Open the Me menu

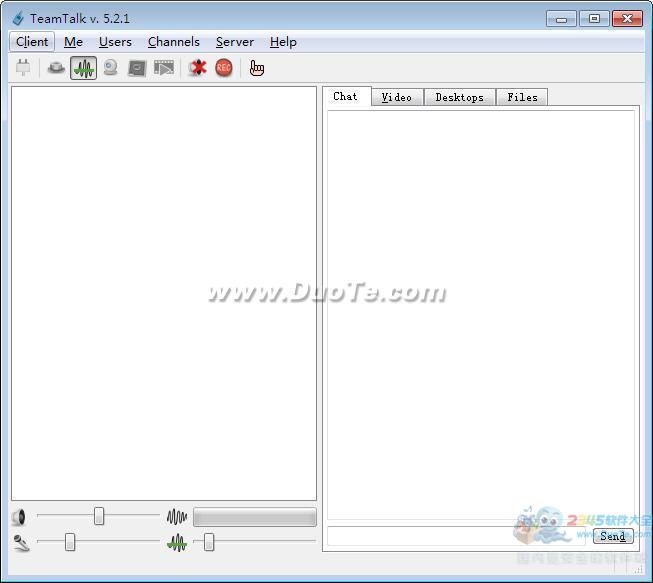(73, 42)
